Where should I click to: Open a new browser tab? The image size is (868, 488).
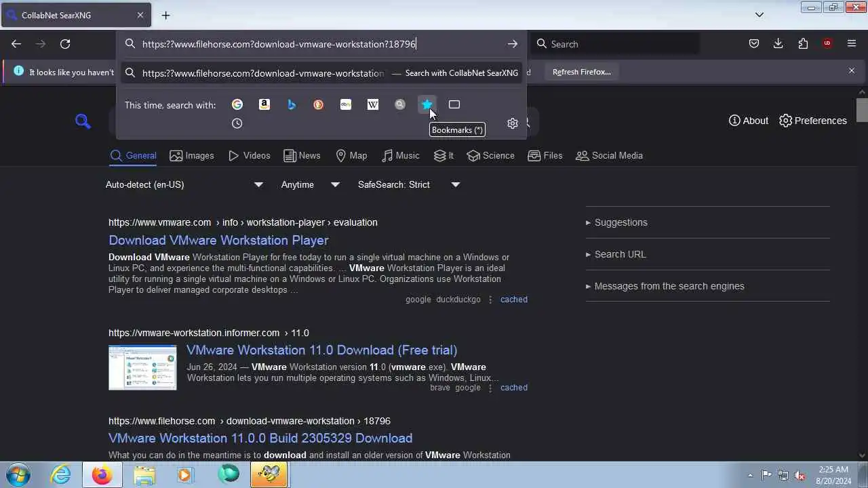[x=165, y=15]
